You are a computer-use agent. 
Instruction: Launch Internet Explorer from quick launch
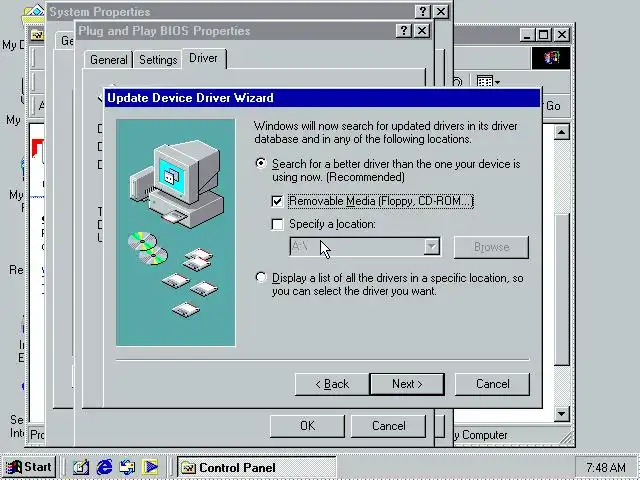coord(104,467)
